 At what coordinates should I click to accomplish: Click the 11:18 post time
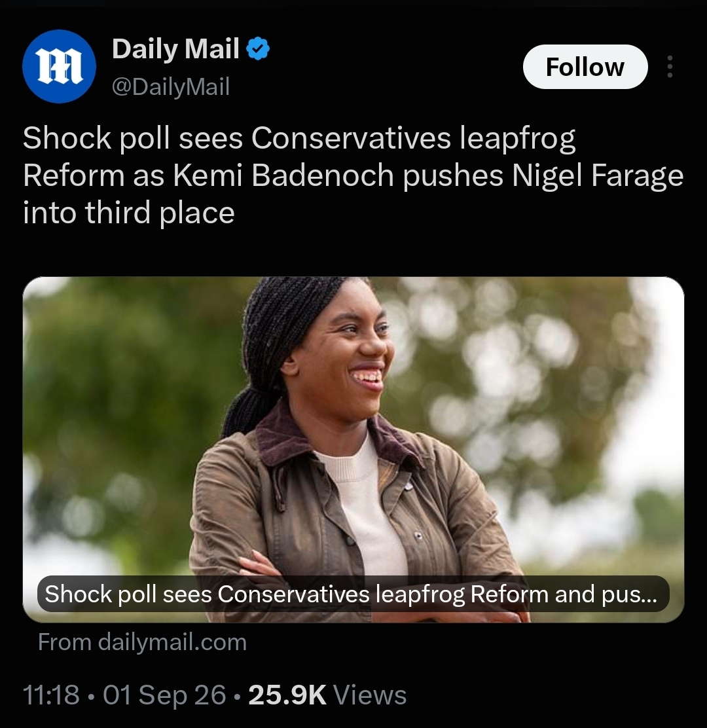point(50,695)
